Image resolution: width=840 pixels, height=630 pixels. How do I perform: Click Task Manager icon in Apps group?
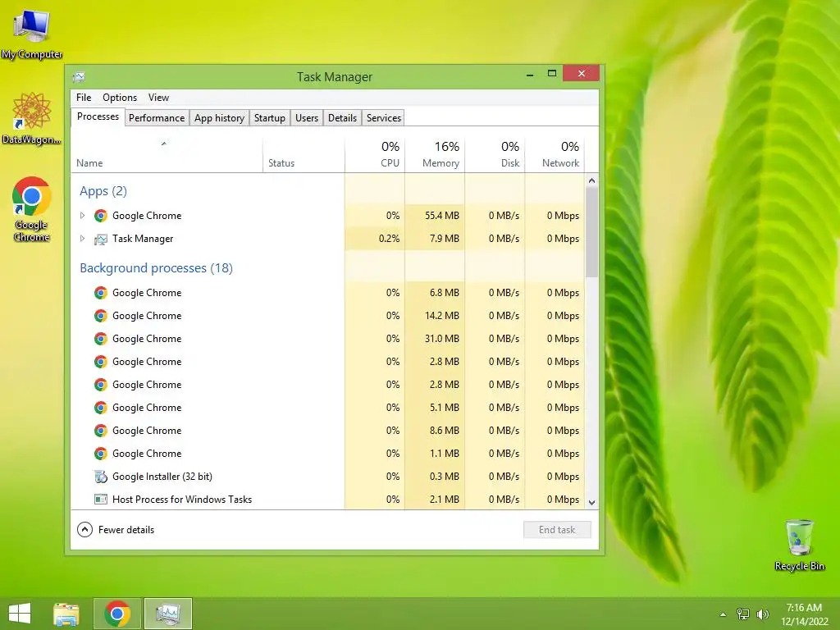[101, 239]
